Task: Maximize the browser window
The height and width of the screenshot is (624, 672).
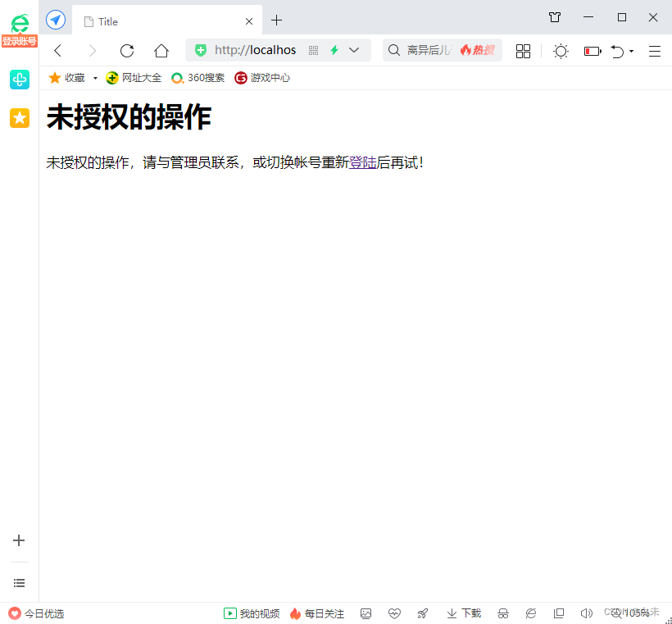Action: click(622, 17)
